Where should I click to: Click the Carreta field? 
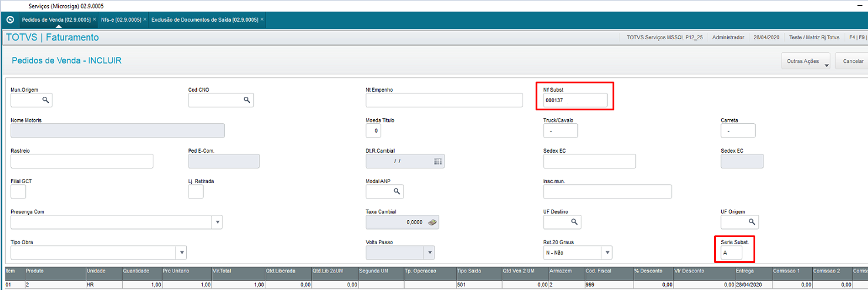pos(738,130)
